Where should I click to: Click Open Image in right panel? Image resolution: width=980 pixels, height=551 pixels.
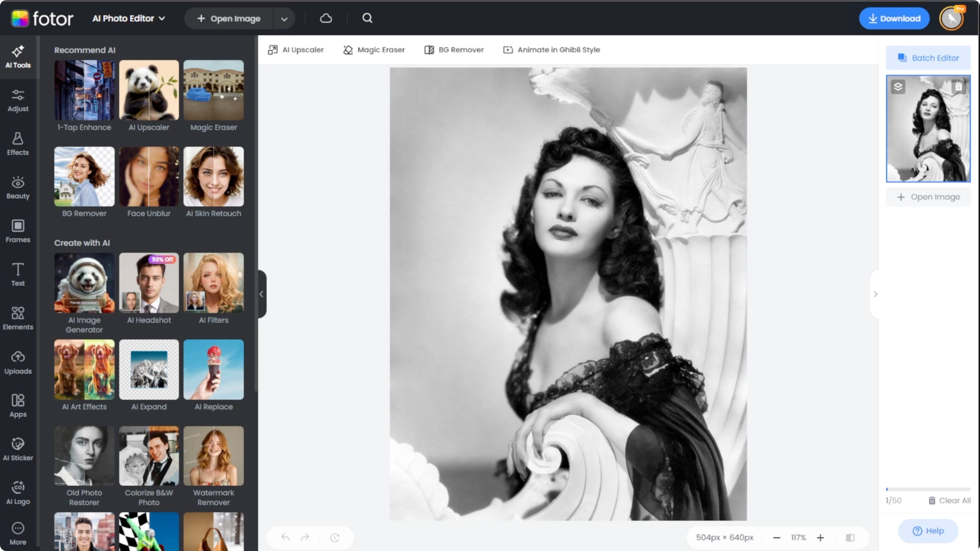928,197
